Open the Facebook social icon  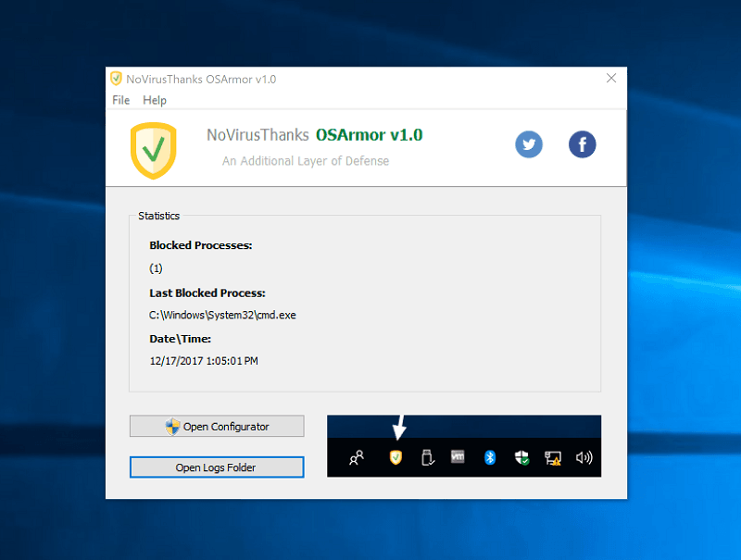coord(582,144)
